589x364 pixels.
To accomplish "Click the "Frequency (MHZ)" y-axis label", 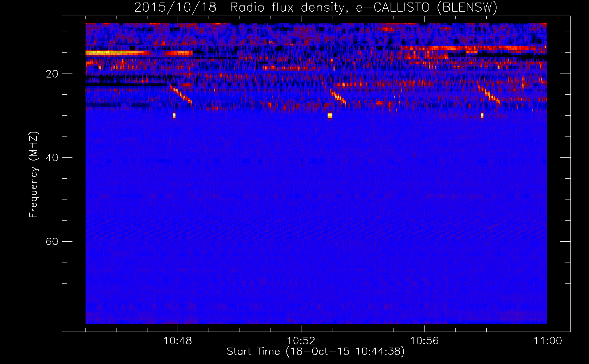I will 33,174.
